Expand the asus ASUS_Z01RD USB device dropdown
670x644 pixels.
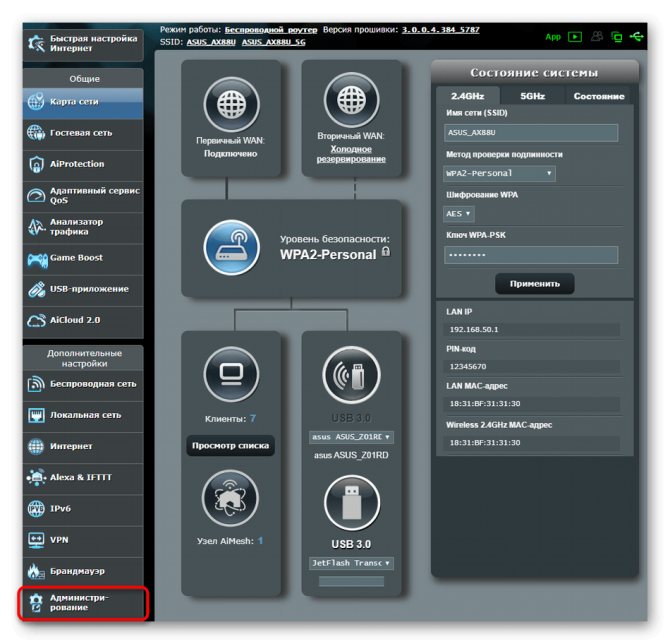(351, 437)
